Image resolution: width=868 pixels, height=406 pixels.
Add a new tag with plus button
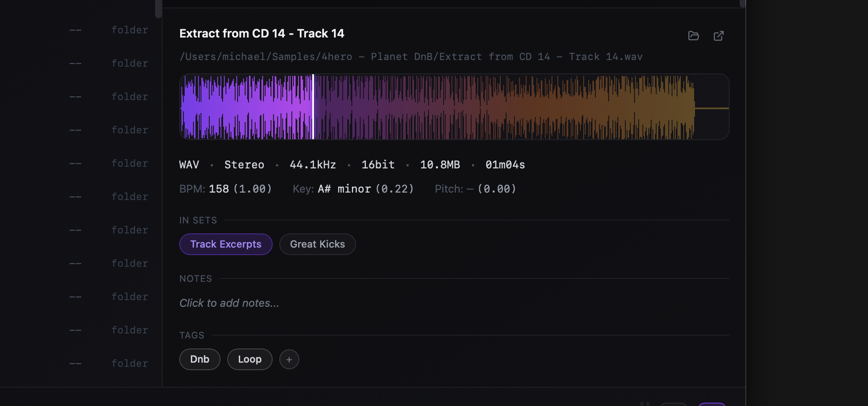coord(289,359)
